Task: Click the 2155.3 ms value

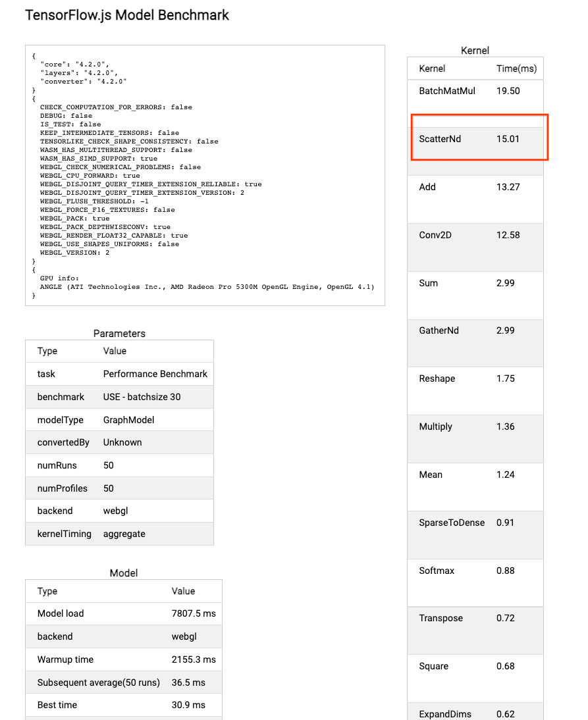Action: (x=194, y=660)
